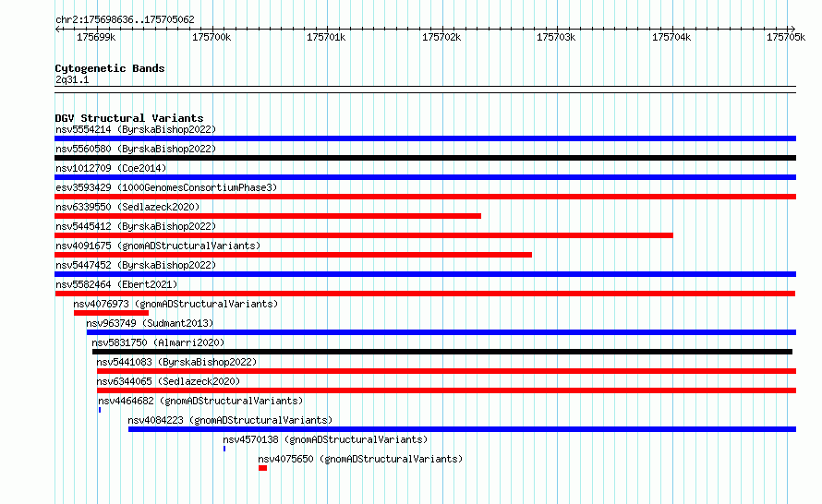Click the 175699k ruler tick label

point(96,37)
